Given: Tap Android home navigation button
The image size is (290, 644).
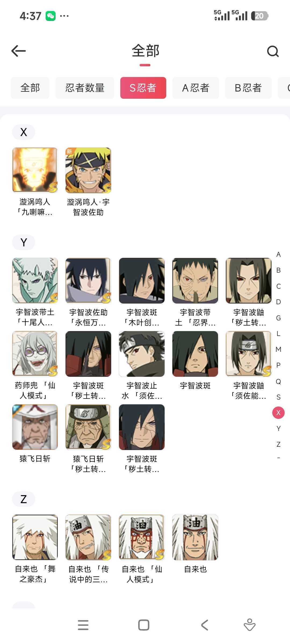Looking at the screenshot, I should [144, 625].
